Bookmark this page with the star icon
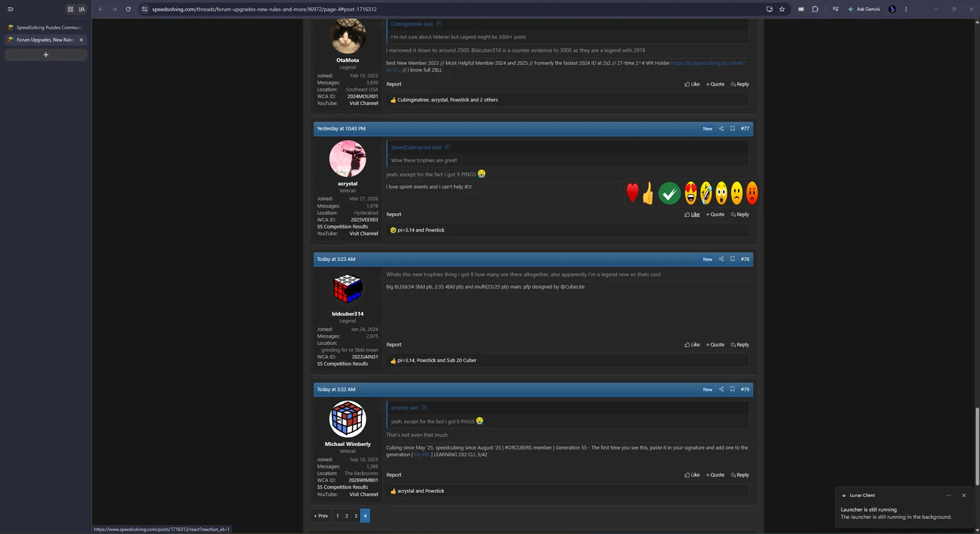The height and width of the screenshot is (534, 980). point(782,9)
